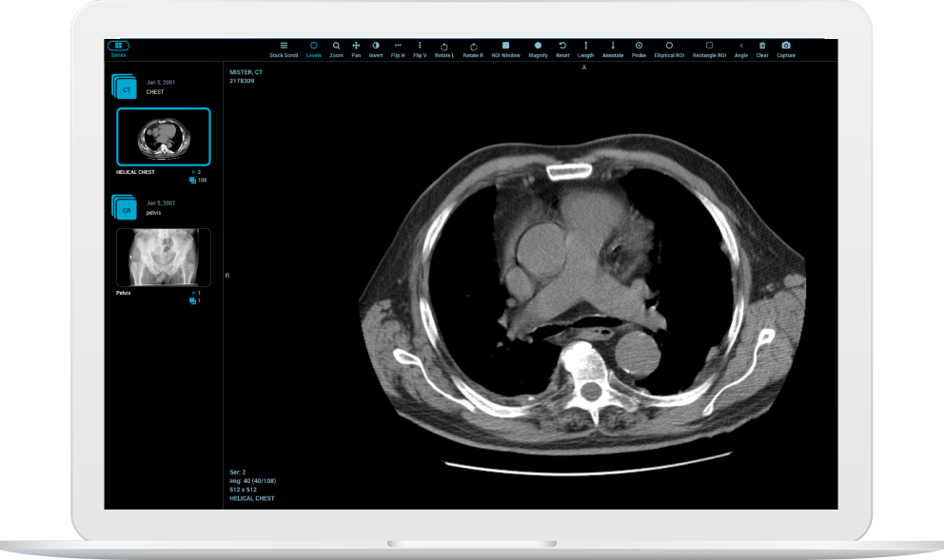944x560 pixels.
Task: Rotate the image left
Action: (444, 48)
